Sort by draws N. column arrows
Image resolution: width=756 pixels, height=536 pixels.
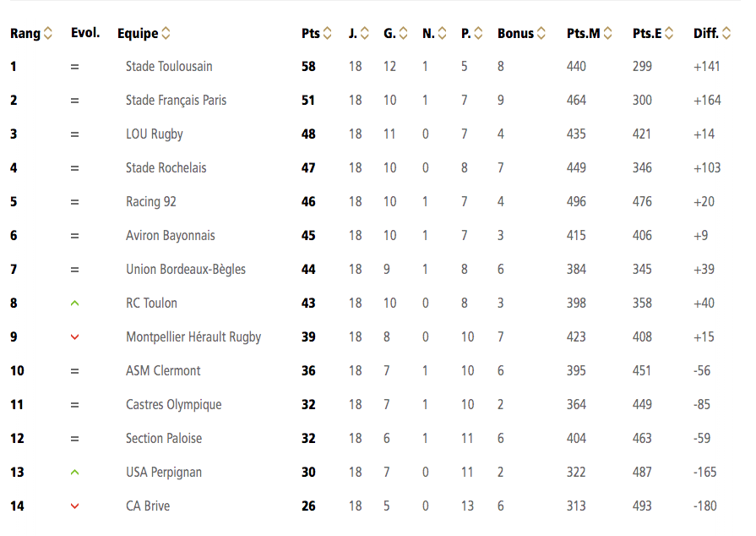click(x=442, y=33)
